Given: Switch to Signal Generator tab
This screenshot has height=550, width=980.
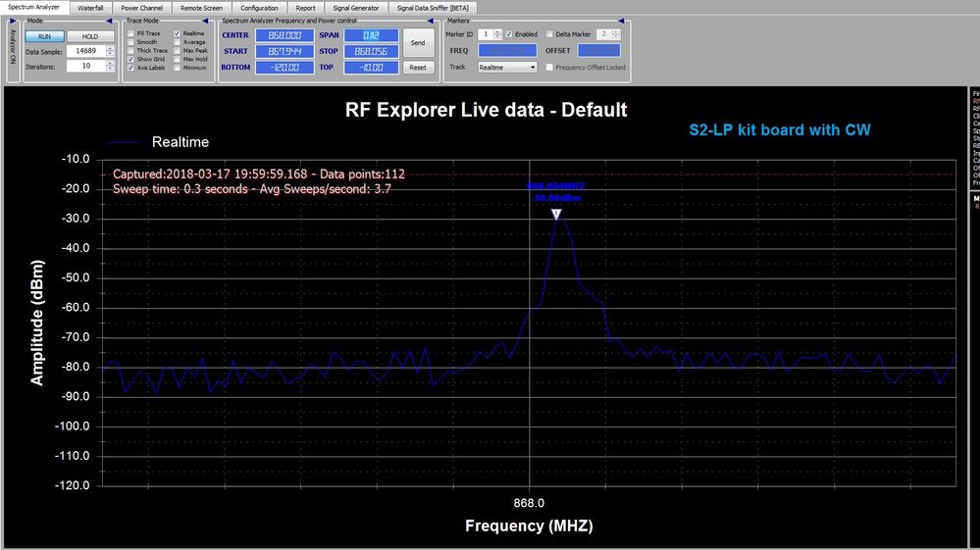Looking at the screenshot, I should 356,8.
